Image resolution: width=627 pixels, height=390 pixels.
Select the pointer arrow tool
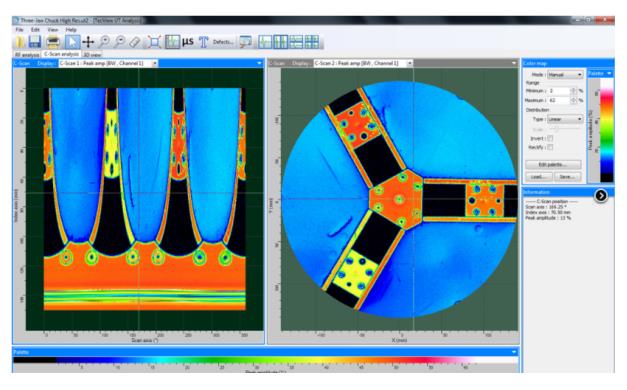[x=72, y=42]
